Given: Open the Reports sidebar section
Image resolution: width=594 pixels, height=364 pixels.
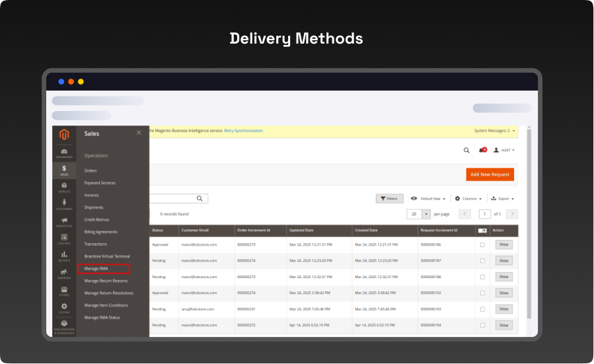Looking at the screenshot, I should (64, 256).
